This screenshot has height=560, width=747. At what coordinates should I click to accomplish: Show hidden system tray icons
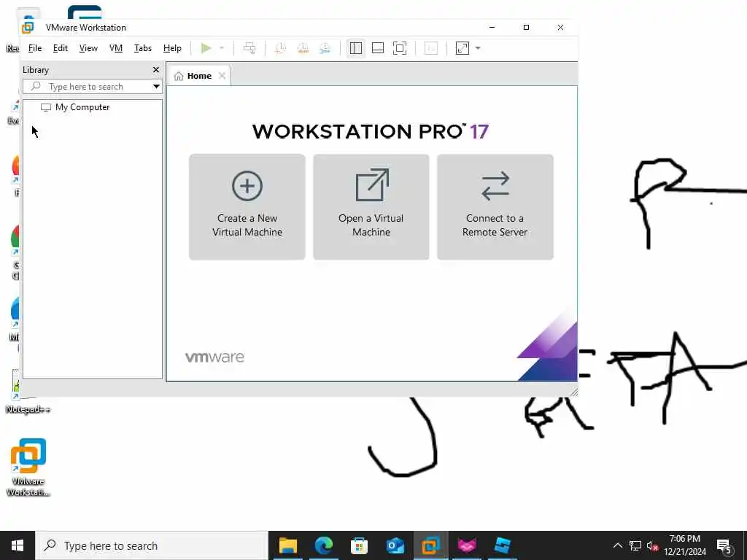tap(617, 545)
